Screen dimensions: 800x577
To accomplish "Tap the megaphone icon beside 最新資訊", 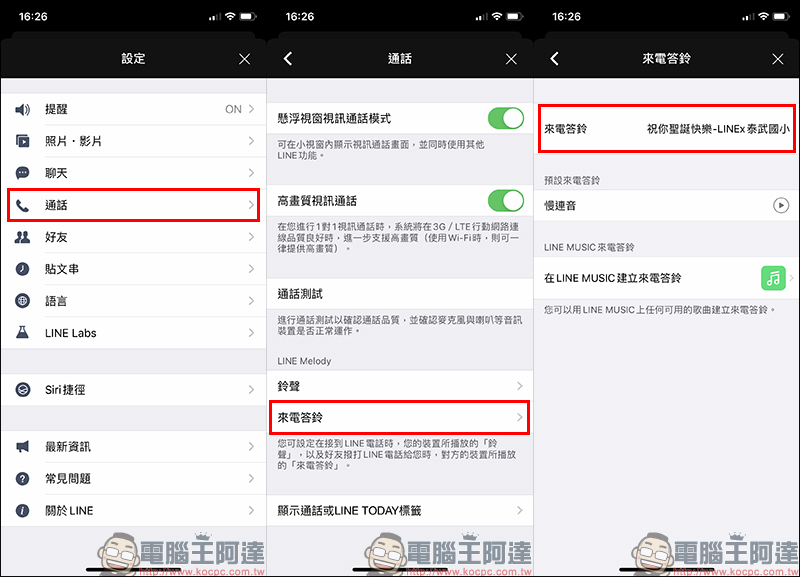I will 22,447.
